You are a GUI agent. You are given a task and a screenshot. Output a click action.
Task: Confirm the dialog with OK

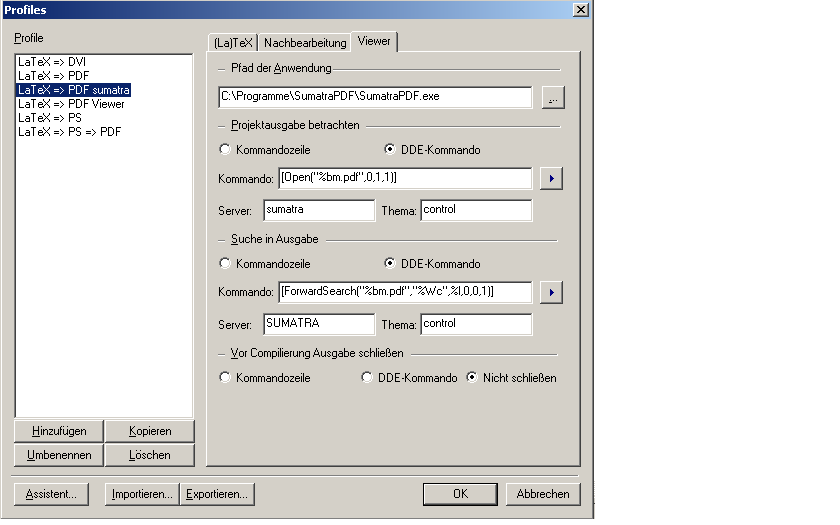(460, 494)
